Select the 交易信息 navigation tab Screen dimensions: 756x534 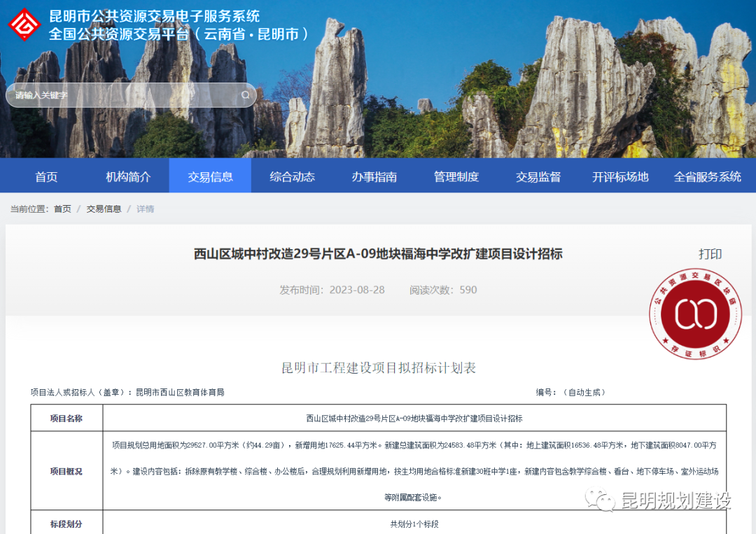pyautogui.click(x=209, y=177)
